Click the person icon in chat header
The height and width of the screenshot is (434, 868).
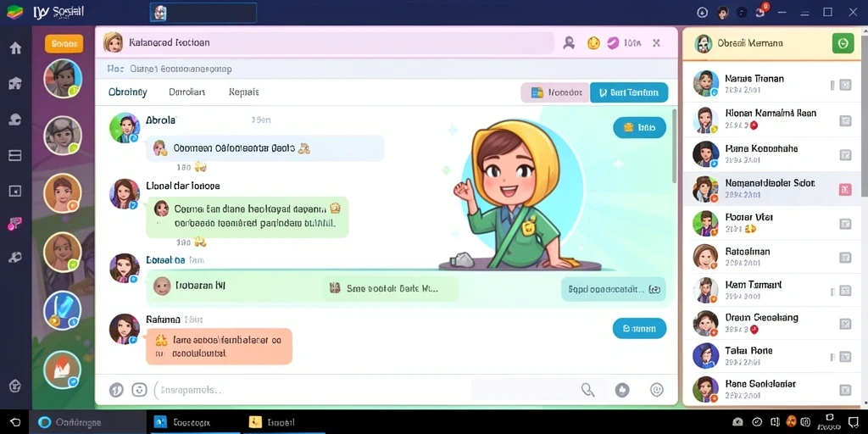click(569, 43)
